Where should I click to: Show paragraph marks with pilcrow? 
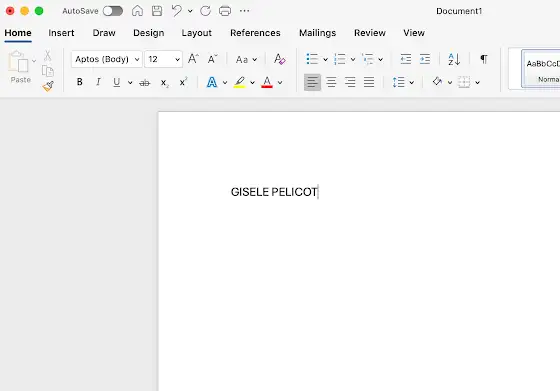pos(484,59)
